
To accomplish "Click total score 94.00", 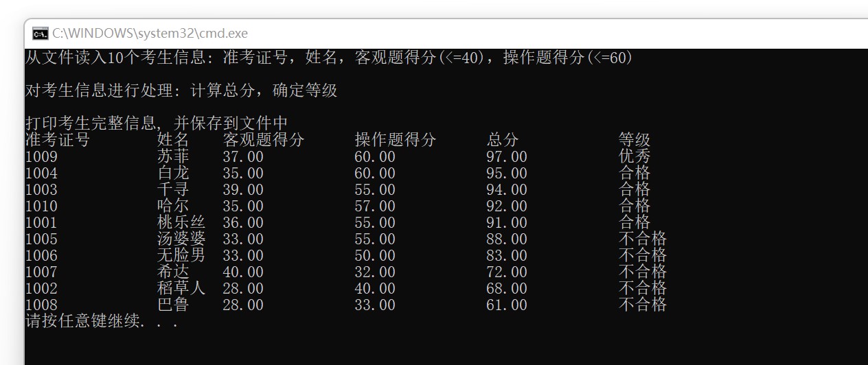I will (507, 190).
